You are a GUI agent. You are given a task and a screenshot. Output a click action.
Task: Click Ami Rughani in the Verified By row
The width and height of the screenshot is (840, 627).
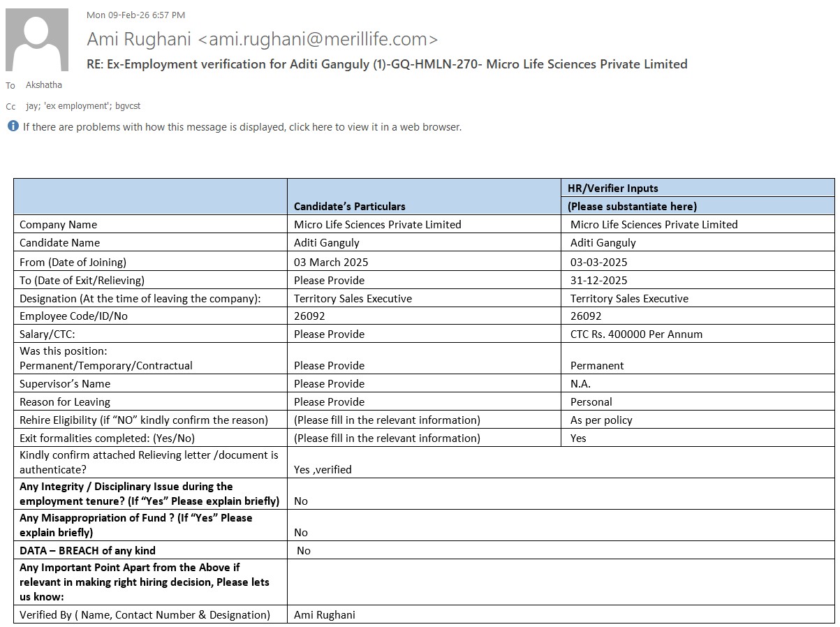[324, 614]
